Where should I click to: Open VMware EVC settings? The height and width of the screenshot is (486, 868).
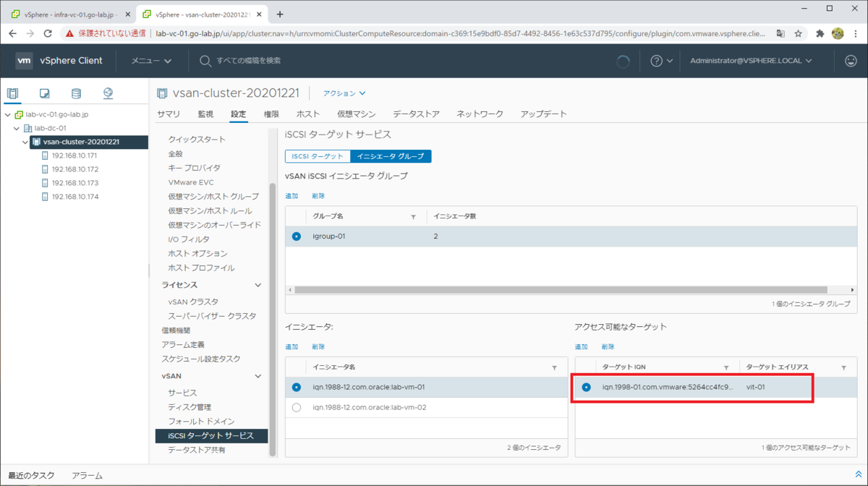pyautogui.click(x=191, y=182)
